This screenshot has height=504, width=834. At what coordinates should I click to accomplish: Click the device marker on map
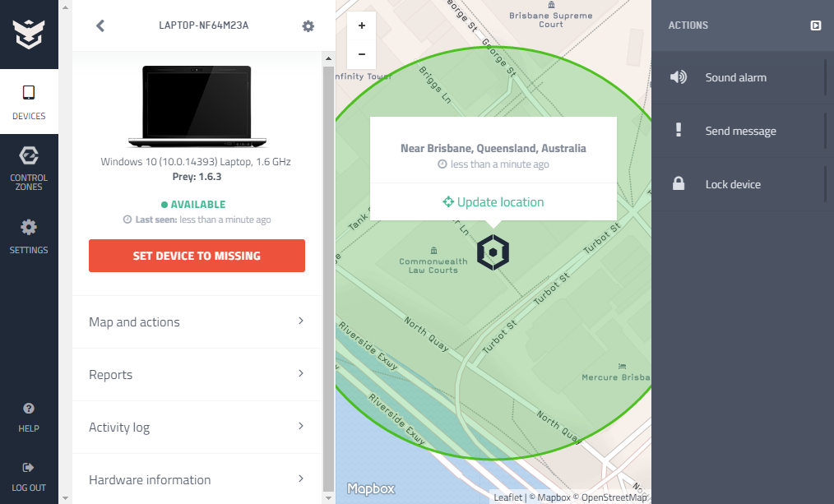(493, 252)
